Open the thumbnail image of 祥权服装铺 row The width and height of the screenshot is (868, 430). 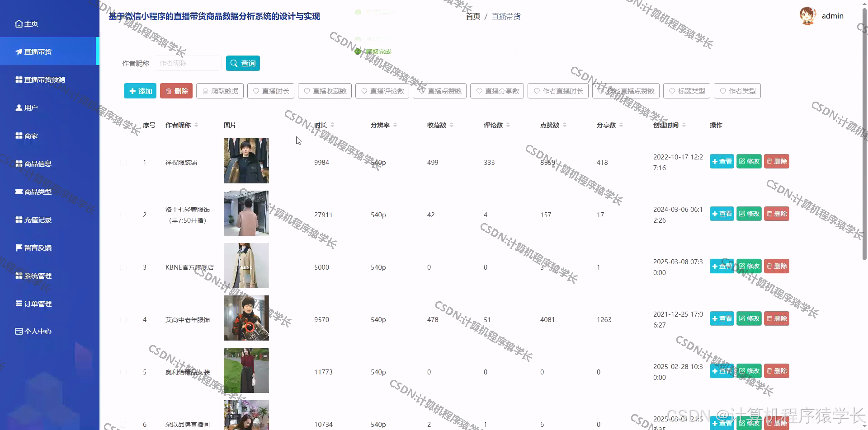[x=246, y=161]
